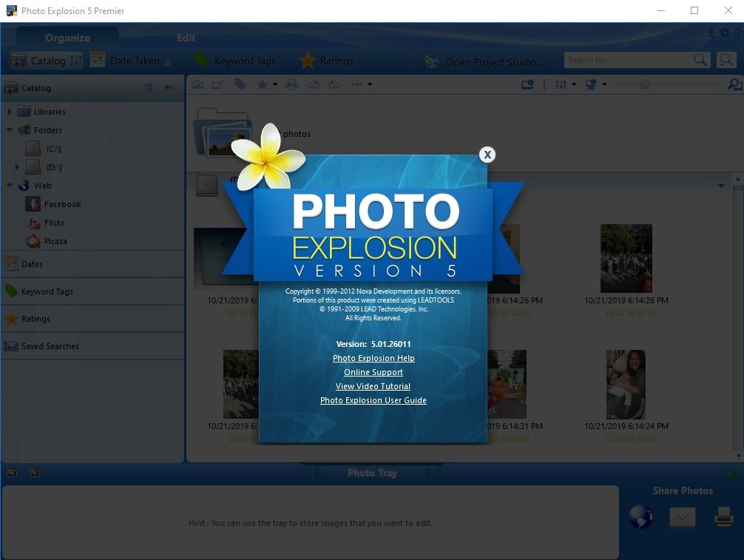Image resolution: width=744 pixels, height=560 pixels.
Task: Click the edit photo icon in browser toolbar
Action: click(x=218, y=84)
